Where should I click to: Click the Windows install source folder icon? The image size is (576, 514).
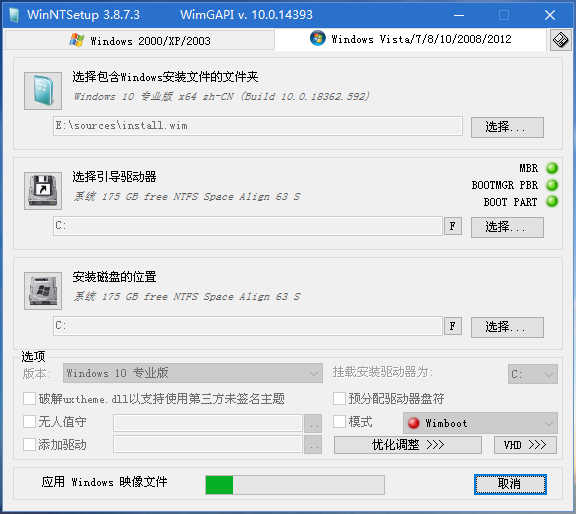pos(43,91)
